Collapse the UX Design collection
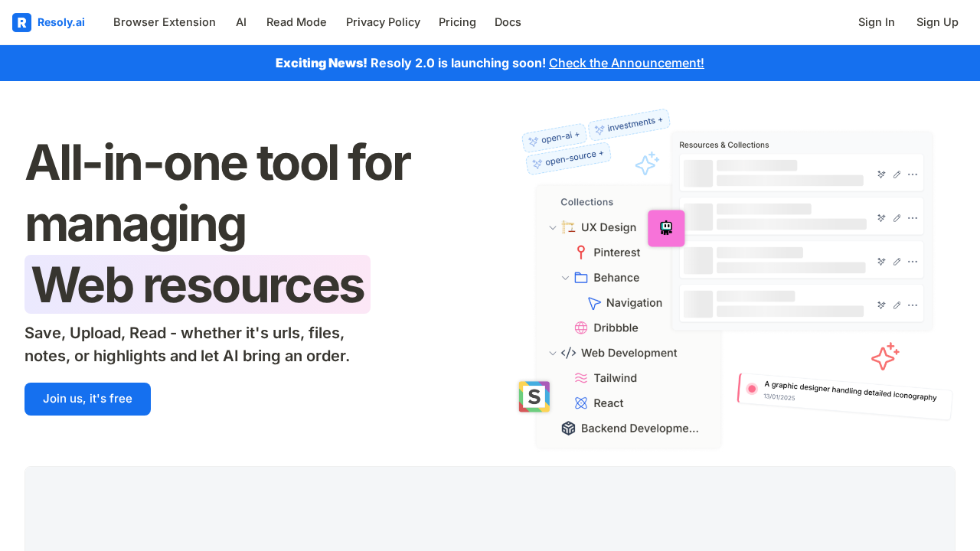 click(x=553, y=227)
